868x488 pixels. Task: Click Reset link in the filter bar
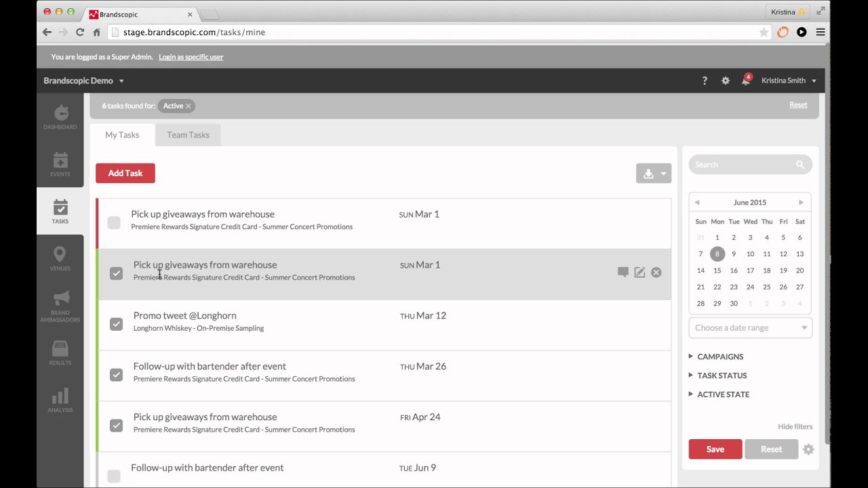(x=798, y=105)
